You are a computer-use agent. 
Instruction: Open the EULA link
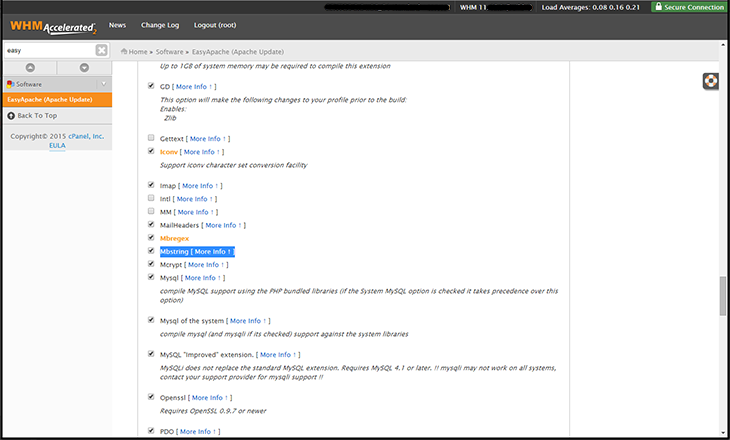(x=57, y=146)
